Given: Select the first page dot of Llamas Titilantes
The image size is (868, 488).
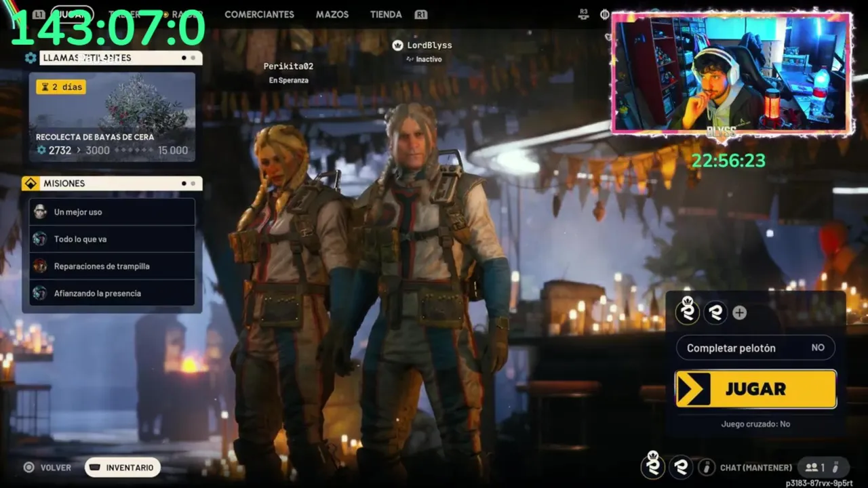Looking at the screenshot, I should tap(184, 58).
